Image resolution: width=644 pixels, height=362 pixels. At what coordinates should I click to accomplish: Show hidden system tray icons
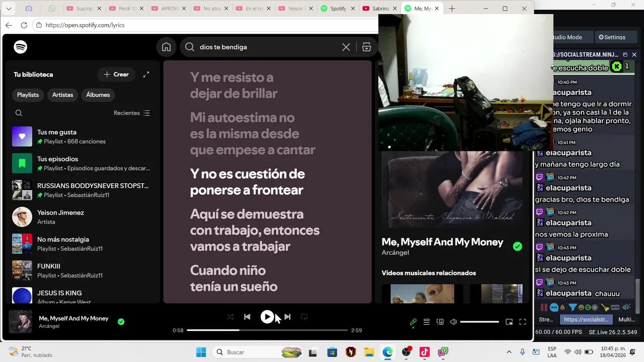tap(509, 352)
